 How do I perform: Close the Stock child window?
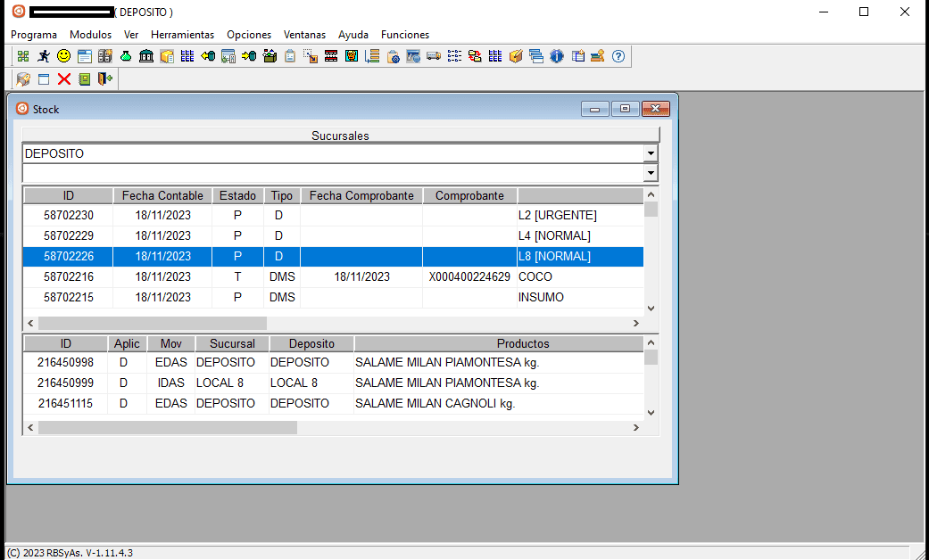coord(655,109)
